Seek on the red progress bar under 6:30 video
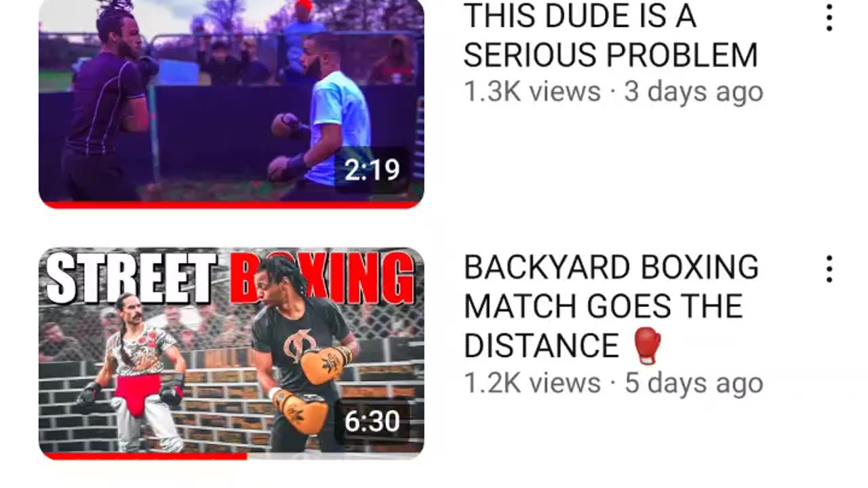Viewport: 868px width, 488px height. [x=144, y=456]
